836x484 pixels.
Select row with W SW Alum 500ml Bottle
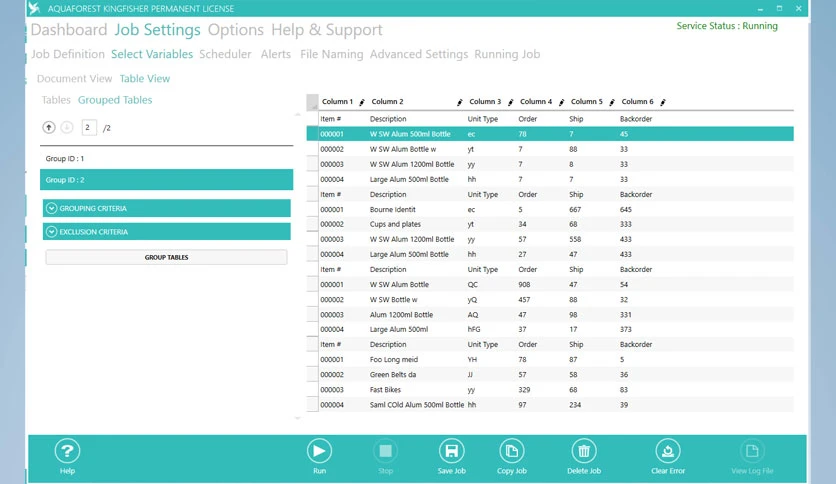click(550, 134)
